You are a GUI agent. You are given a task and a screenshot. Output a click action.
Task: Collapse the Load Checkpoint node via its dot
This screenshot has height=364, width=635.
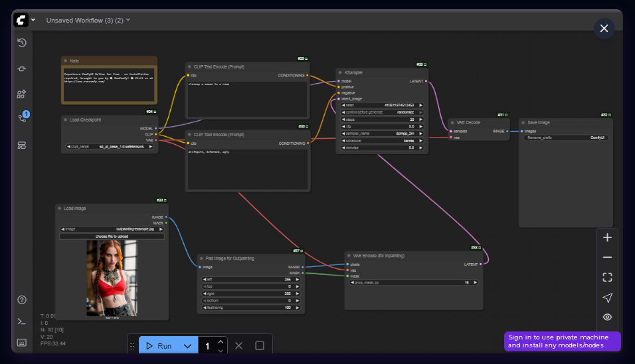tap(66, 120)
